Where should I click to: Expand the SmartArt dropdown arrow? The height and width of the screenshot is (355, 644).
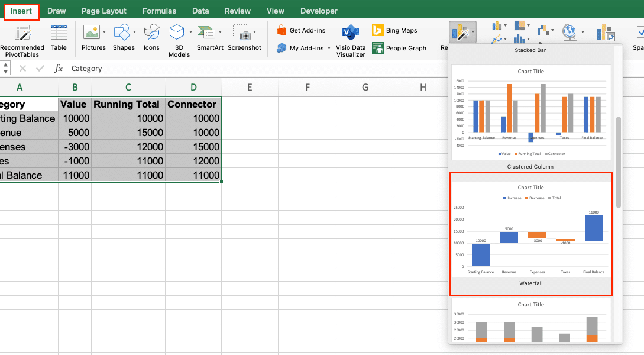(220, 32)
